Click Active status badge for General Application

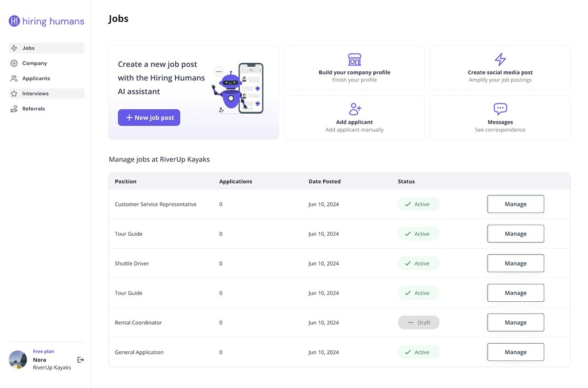[x=419, y=352]
